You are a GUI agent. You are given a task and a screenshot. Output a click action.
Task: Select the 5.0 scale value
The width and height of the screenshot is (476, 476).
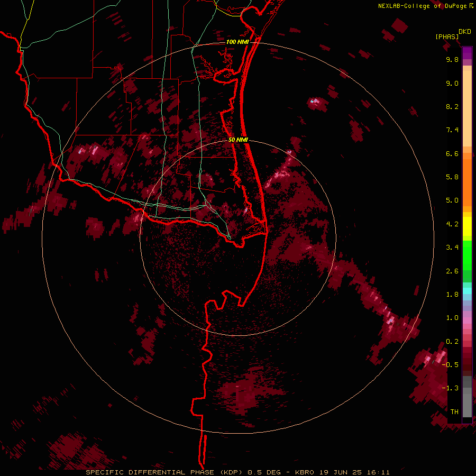(452, 200)
